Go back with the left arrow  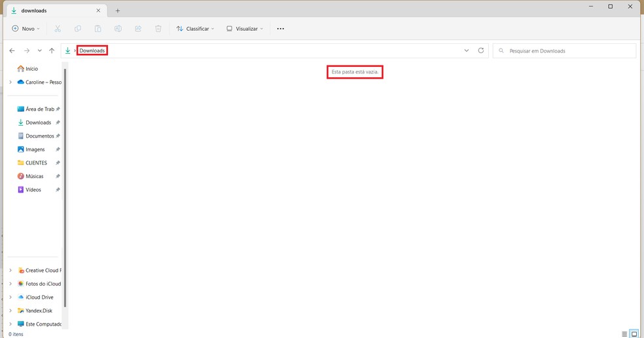(x=12, y=50)
